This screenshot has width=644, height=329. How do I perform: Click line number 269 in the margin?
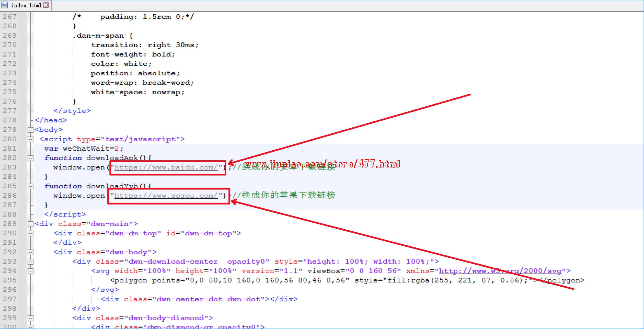[10, 36]
